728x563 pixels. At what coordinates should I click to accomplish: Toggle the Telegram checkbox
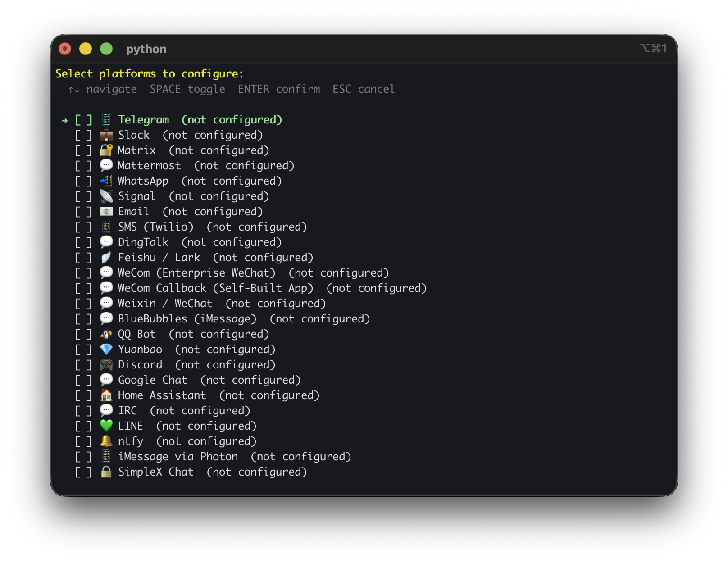click(x=83, y=120)
